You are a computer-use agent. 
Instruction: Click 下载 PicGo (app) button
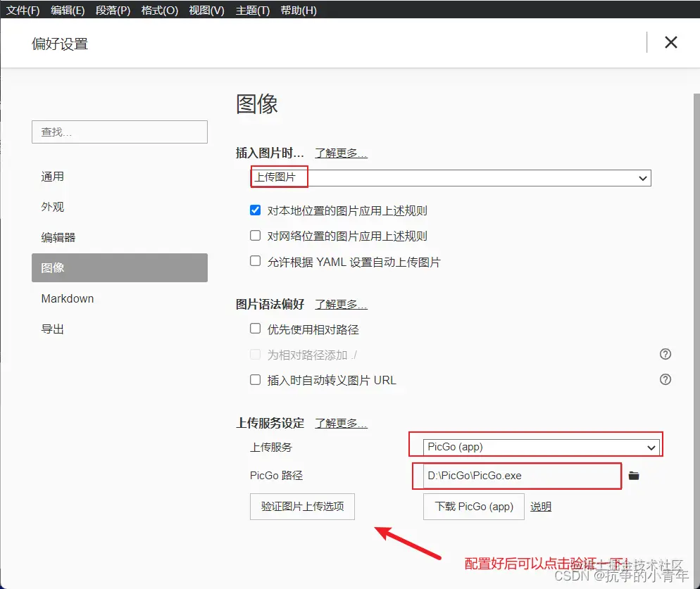474,507
